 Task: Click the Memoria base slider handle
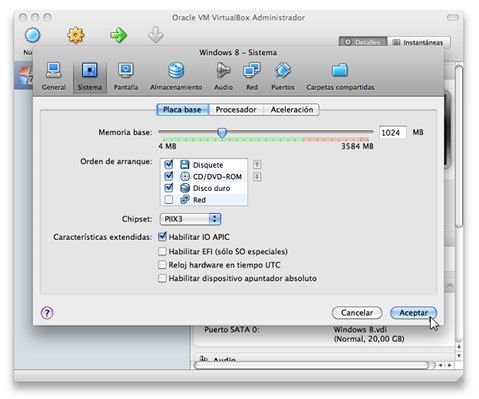222,133
